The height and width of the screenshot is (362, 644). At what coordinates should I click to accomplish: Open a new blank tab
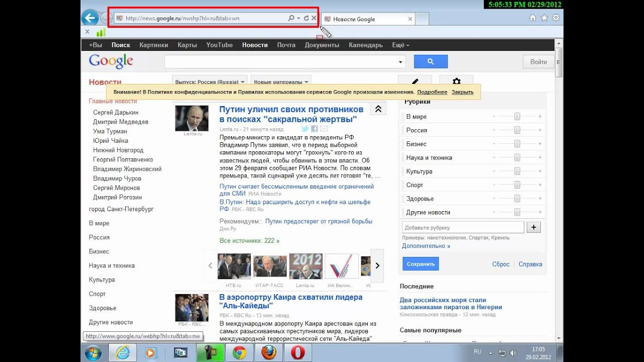point(422,19)
